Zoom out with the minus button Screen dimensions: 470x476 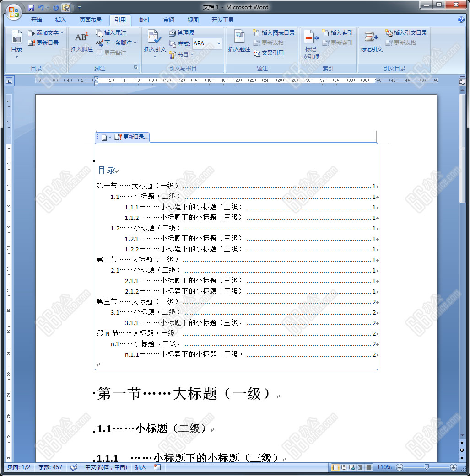400,467
